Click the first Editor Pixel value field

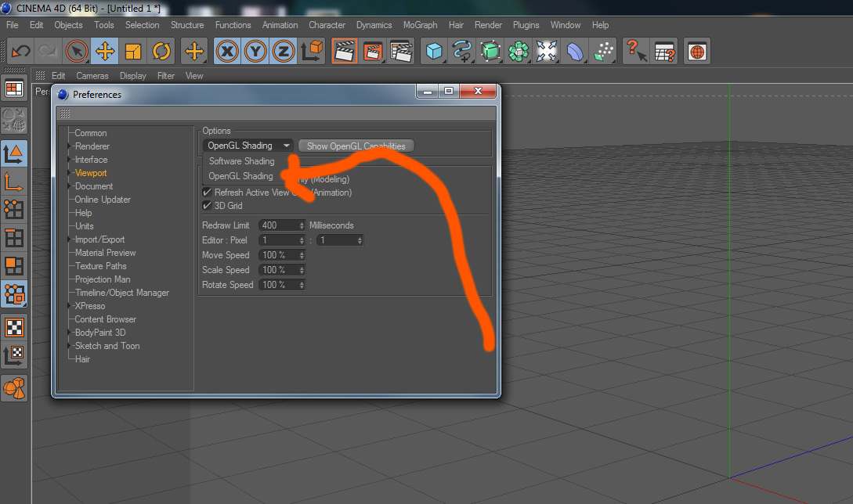tap(279, 240)
